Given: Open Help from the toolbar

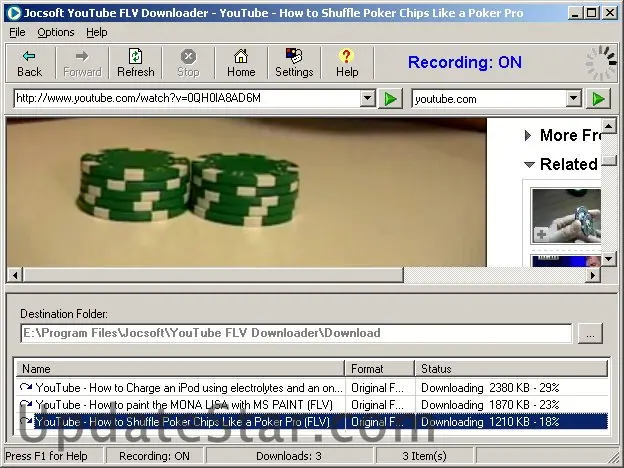Looking at the screenshot, I should click(x=347, y=64).
